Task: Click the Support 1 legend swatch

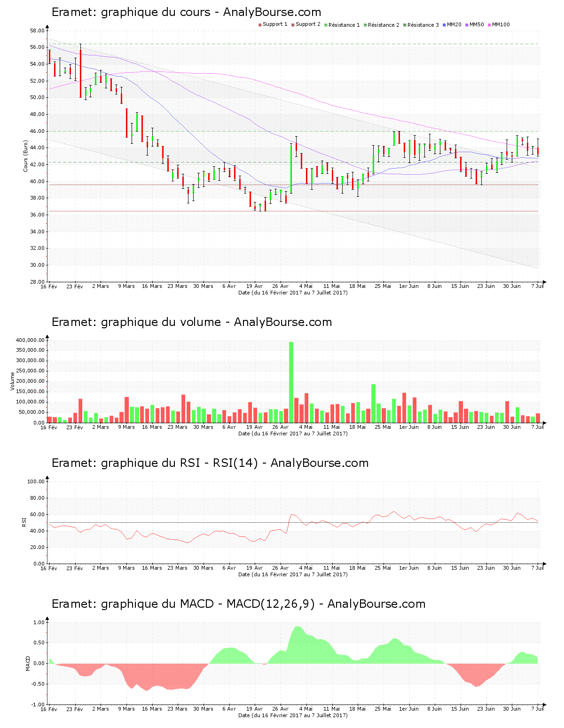Action: (x=260, y=25)
